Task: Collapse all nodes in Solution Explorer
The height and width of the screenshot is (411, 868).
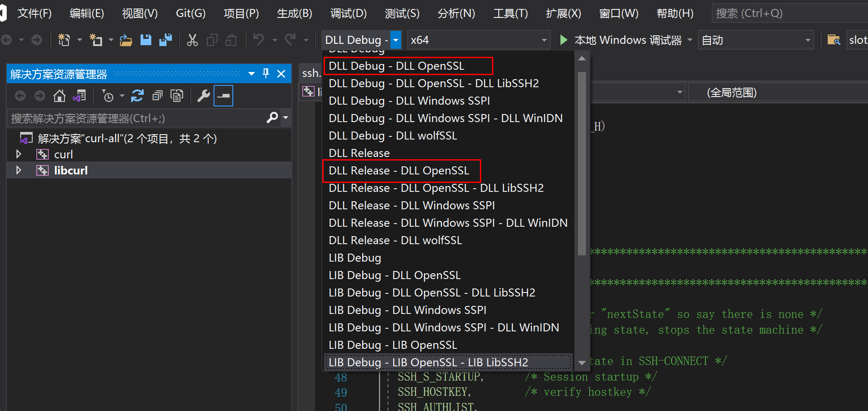Action: pos(157,95)
